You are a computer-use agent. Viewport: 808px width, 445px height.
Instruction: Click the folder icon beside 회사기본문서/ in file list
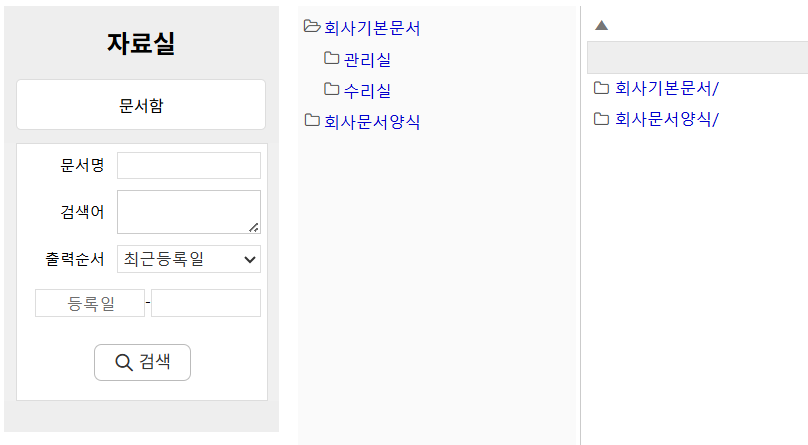[601, 88]
